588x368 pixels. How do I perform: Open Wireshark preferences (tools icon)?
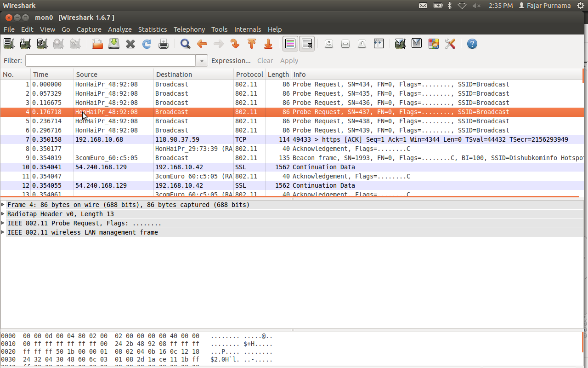click(x=450, y=44)
